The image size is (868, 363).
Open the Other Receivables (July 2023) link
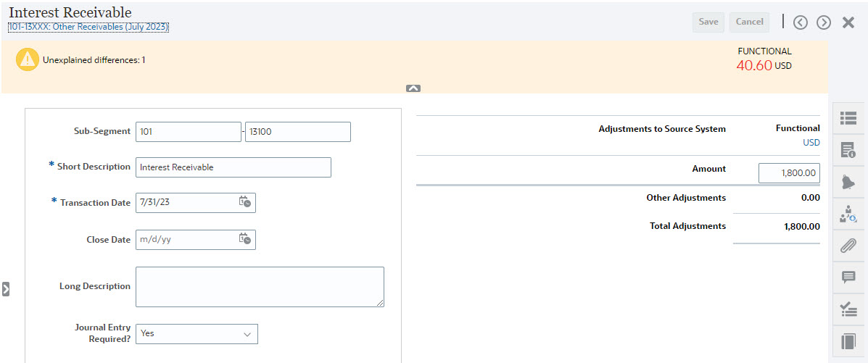click(x=88, y=28)
